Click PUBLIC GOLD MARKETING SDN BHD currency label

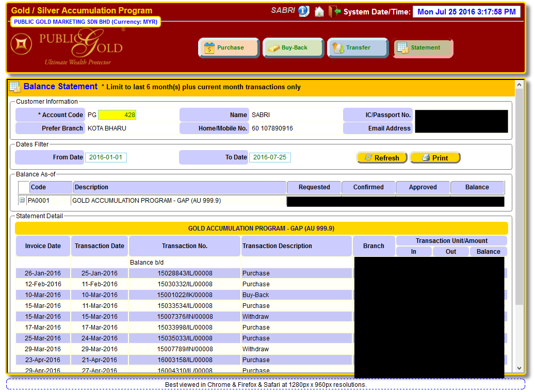pos(86,22)
